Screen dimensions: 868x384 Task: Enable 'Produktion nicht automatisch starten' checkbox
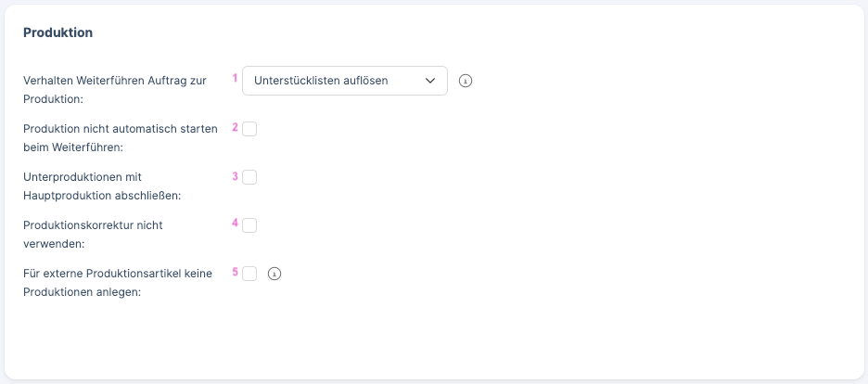coord(249,129)
